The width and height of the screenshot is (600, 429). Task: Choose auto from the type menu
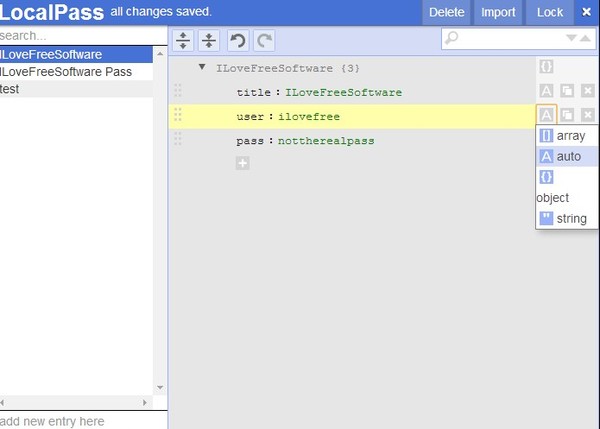pyautogui.click(x=565, y=156)
